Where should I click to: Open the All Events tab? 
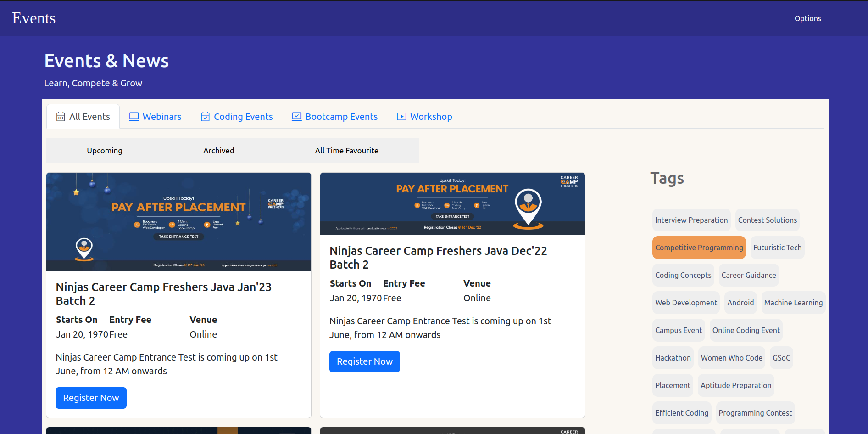tap(83, 117)
